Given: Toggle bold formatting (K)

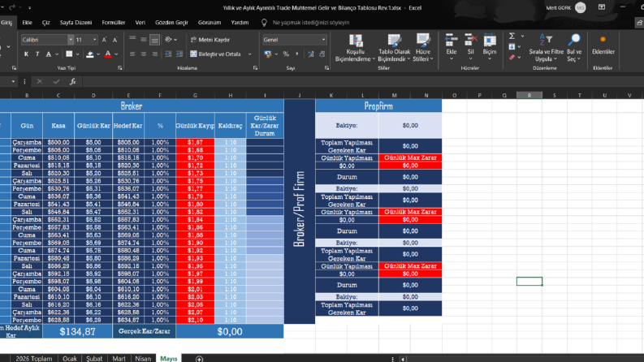Looking at the screenshot, I should [x=26, y=54].
